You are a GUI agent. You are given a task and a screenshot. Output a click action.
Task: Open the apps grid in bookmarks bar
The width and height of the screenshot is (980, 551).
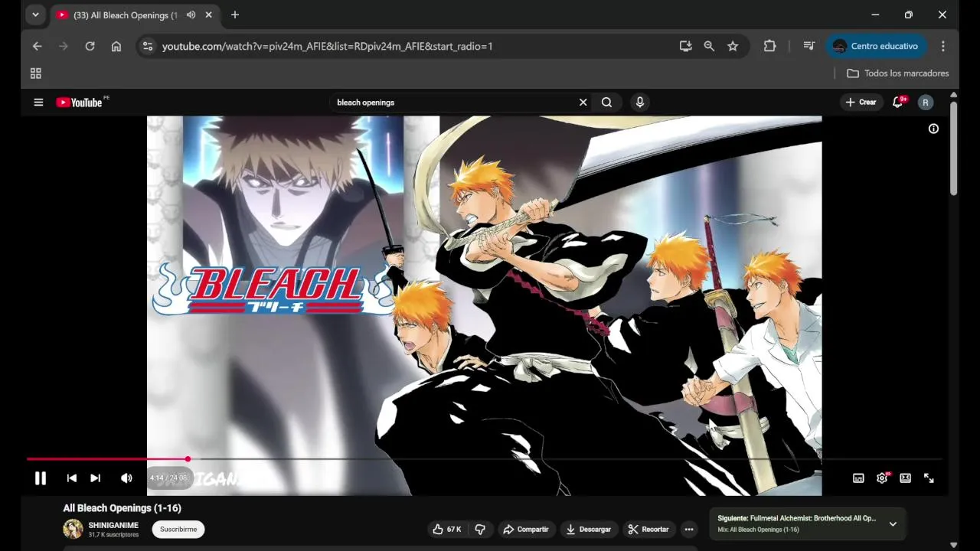(35, 73)
